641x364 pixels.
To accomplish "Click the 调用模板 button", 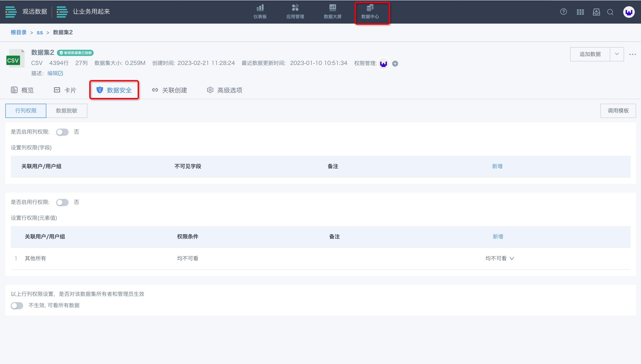I will pyautogui.click(x=618, y=111).
